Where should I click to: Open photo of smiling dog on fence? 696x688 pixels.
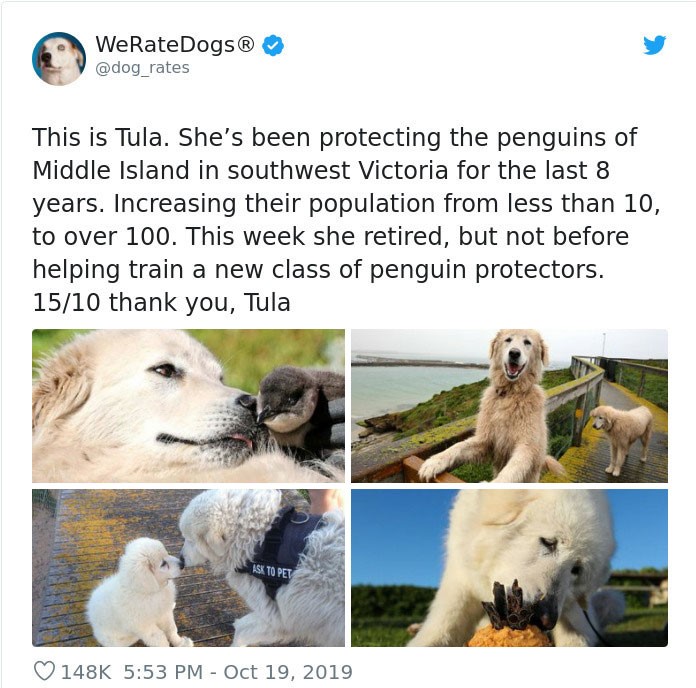[509, 406]
